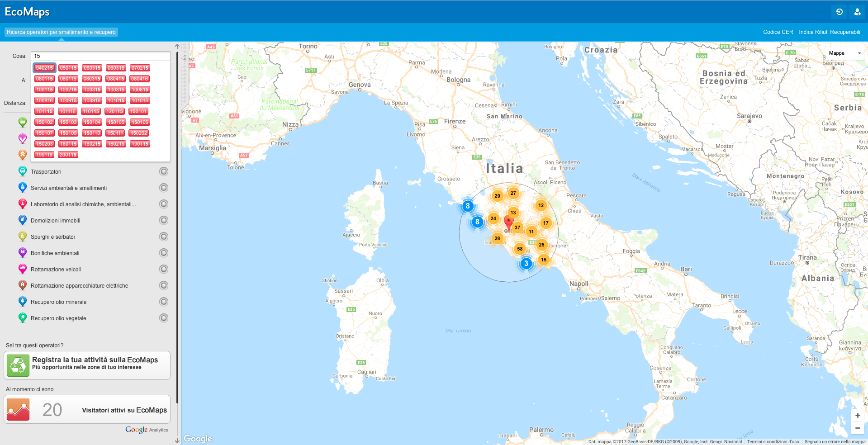Toggle the Demolizioni immobili radio

tap(164, 220)
